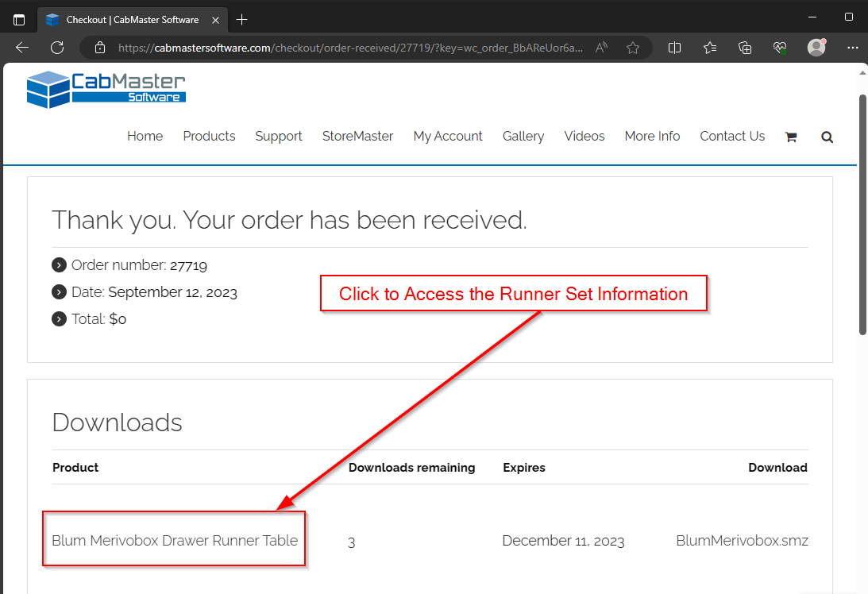The image size is (868, 594).
Task: View site information lock icon
Action: point(99,48)
